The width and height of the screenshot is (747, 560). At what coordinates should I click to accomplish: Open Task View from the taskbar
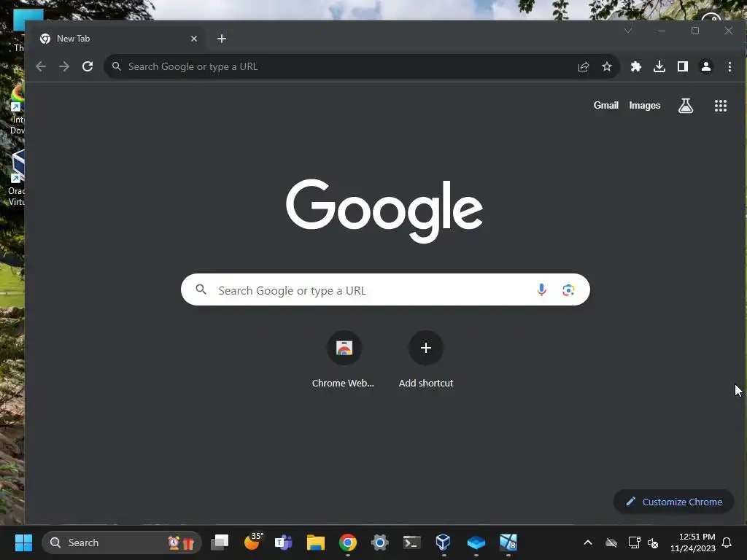220,542
